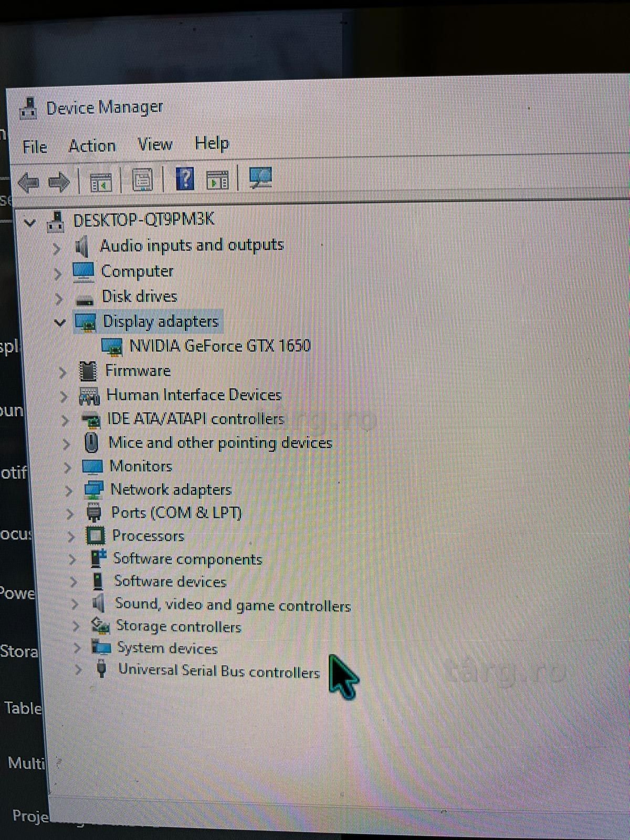Image resolution: width=630 pixels, height=840 pixels.
Task: Select the System devices label
Action: (x=167, y=648)
